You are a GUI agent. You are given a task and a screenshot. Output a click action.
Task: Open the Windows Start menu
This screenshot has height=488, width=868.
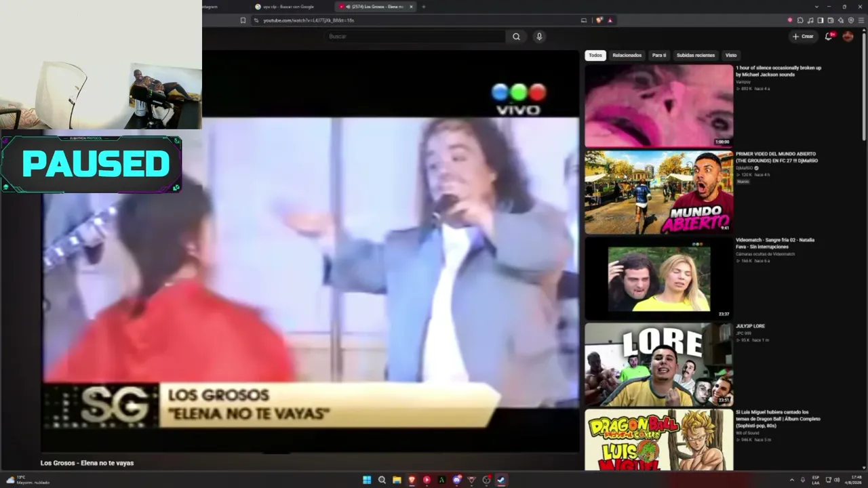(x=367, y=480)
